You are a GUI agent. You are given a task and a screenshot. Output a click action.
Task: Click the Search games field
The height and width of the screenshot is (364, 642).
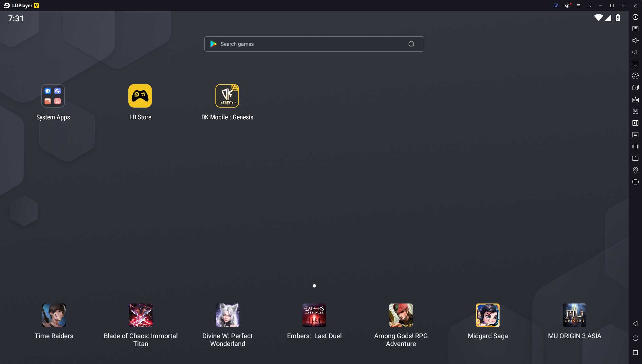314,44
